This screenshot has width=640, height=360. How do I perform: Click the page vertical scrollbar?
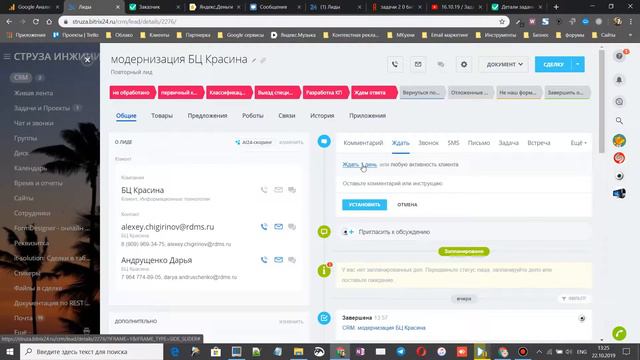point(602,102)
